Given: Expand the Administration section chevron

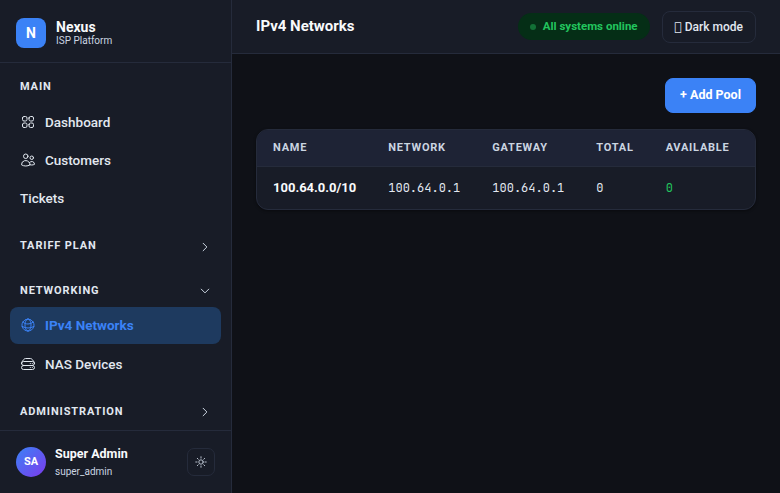Looking at the screenshot, I should [x=205, y=412].
